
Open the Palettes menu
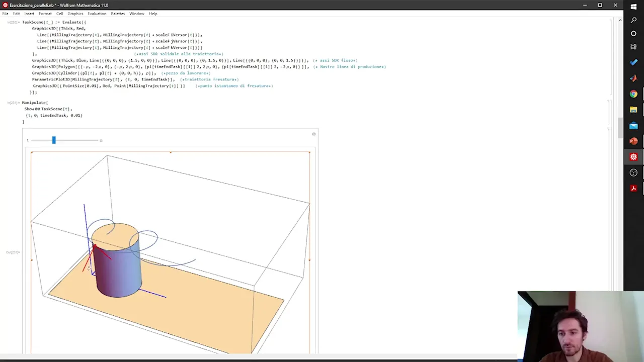(x=118, y=14)
